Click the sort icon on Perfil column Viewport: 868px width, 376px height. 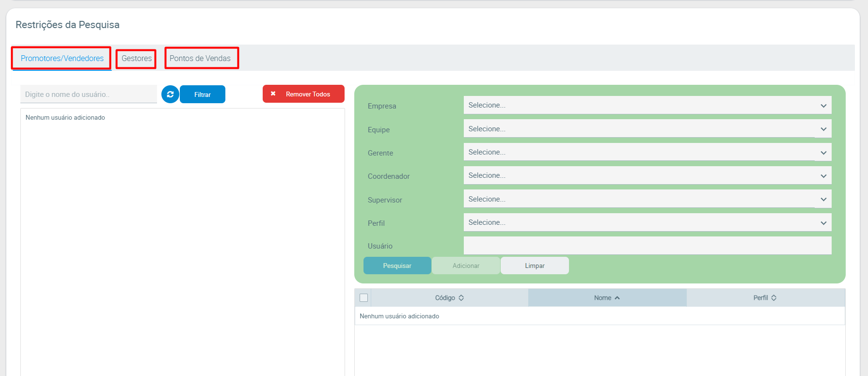[774, 298]
